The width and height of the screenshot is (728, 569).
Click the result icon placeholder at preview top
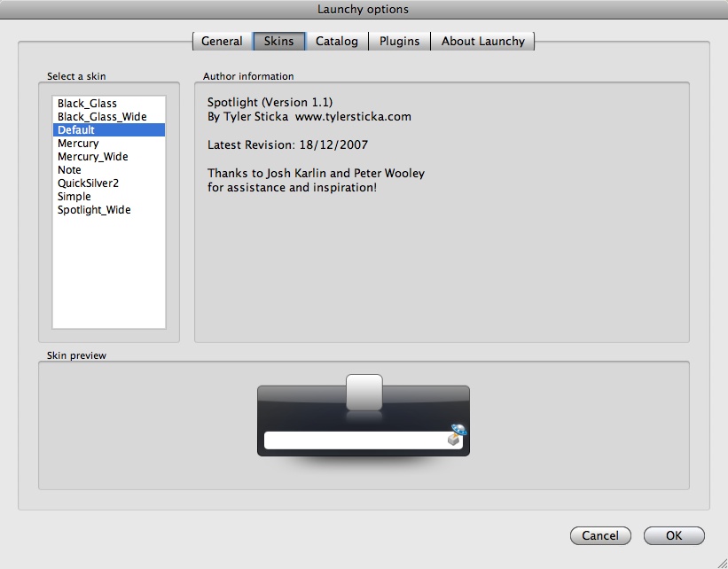coord(364,393)
